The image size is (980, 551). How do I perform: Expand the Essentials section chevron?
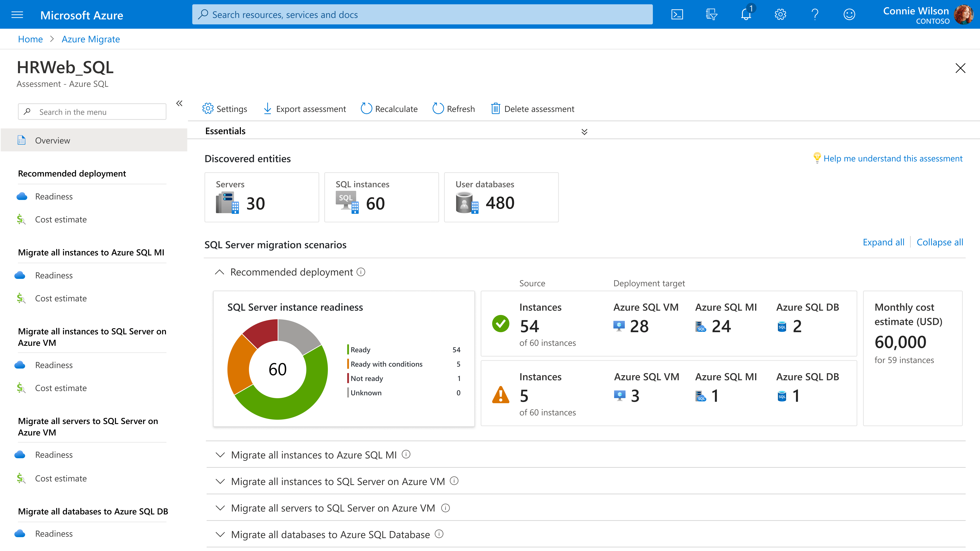coord(584,132)
